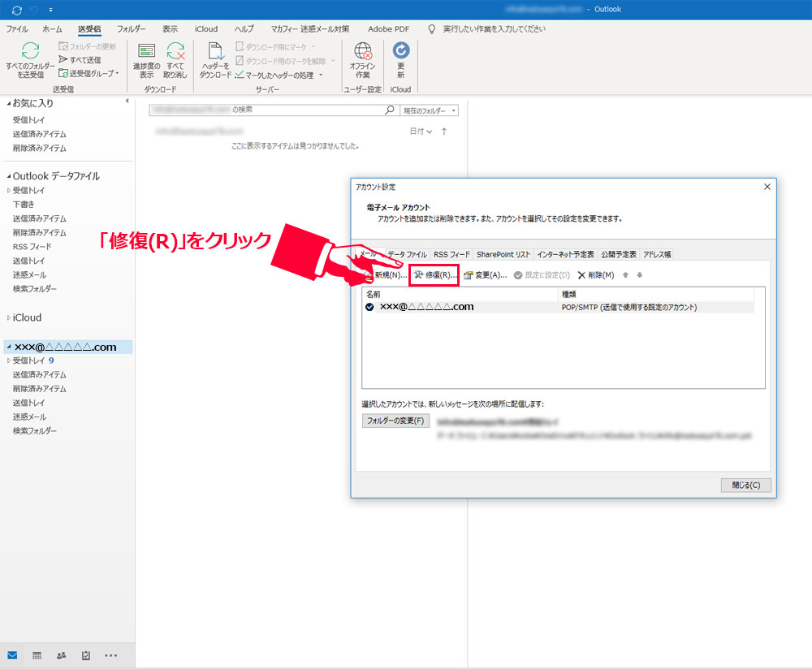Open 受信トレイ 9 folder
812x669 pixels.
tap(33, 360)
